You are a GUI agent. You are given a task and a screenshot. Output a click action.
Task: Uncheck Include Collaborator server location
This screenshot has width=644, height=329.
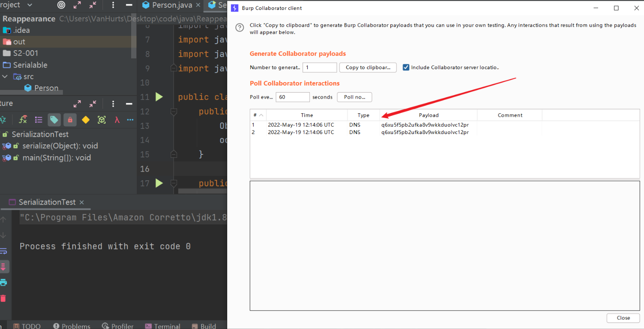pyautogui.click(x=406, y=67)
